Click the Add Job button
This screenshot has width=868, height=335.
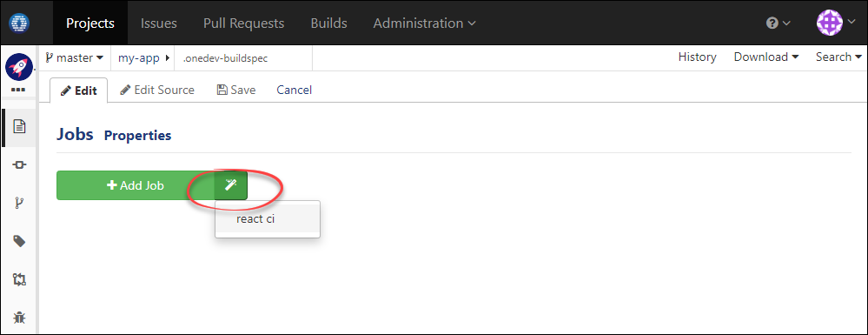[x=136, y=185]
